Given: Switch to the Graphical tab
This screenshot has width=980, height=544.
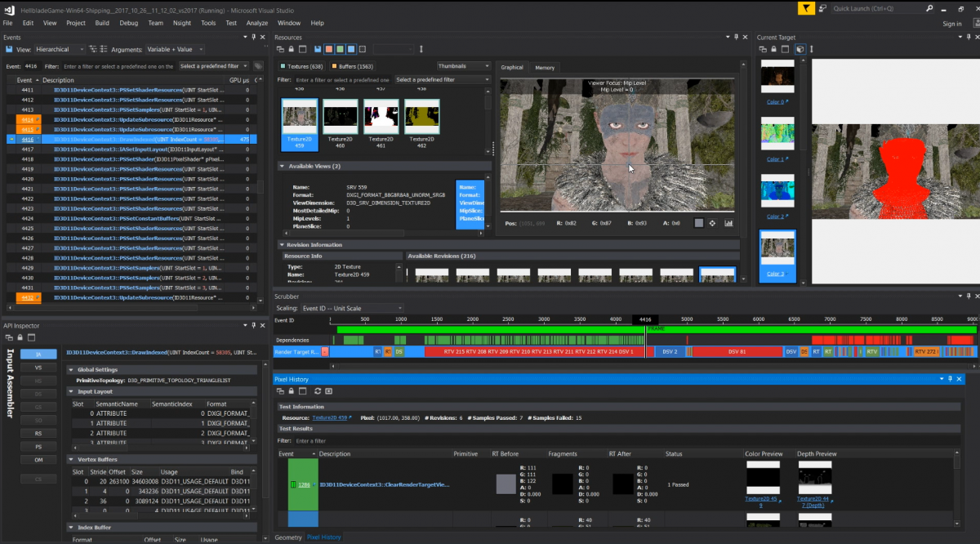Looking at the screenshot, I should point(512,67).
